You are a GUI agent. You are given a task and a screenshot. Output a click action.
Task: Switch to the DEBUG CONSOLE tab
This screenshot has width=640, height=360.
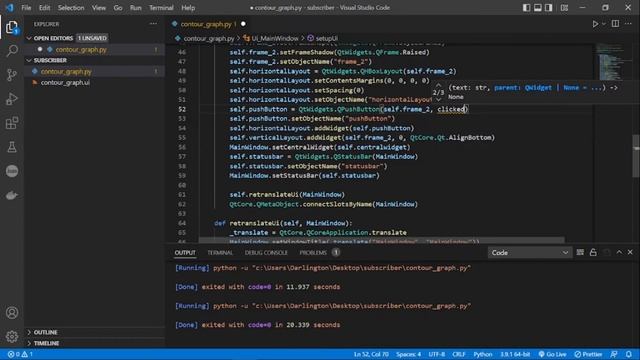point(266,253)
